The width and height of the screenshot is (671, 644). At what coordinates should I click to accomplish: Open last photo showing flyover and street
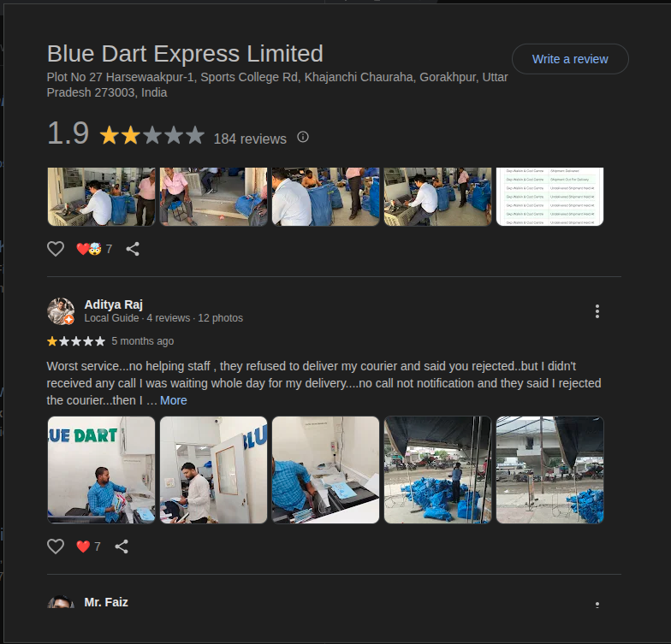click(549, 470)
